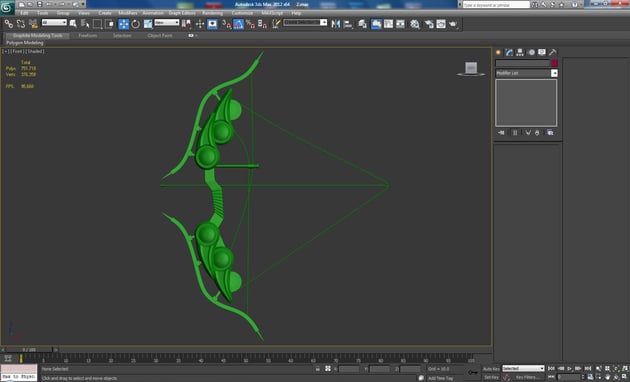Toggle the Selection Lock padlock
The image size is (630, 382).
pos(318,369)
